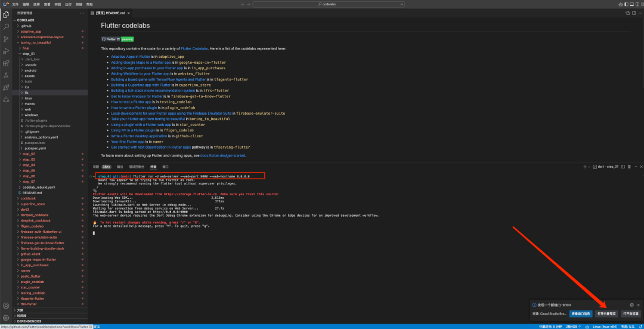Click Linux (linux-x64) in status bar
The image size is (644, 329).
point(605,327)
